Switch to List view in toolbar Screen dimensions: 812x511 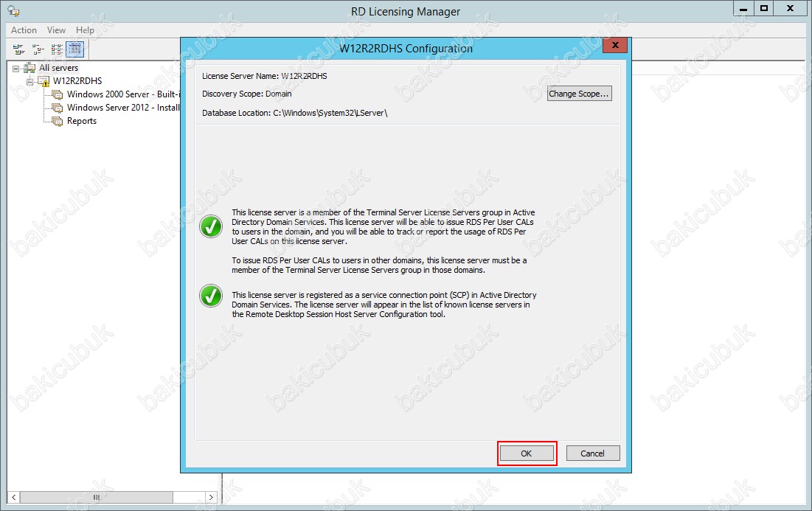57,49
